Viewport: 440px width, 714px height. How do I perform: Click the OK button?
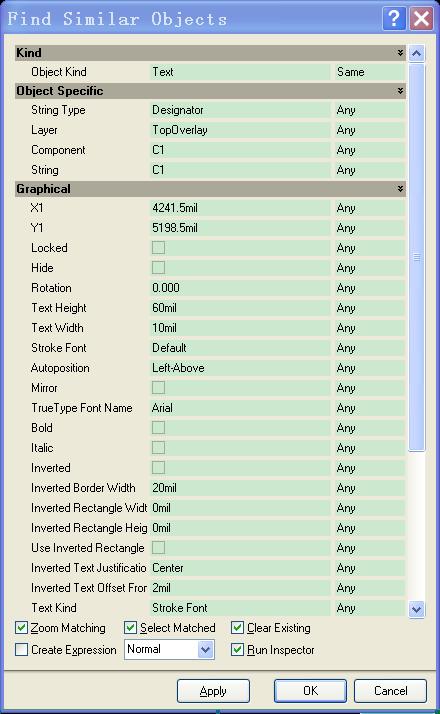310,691
